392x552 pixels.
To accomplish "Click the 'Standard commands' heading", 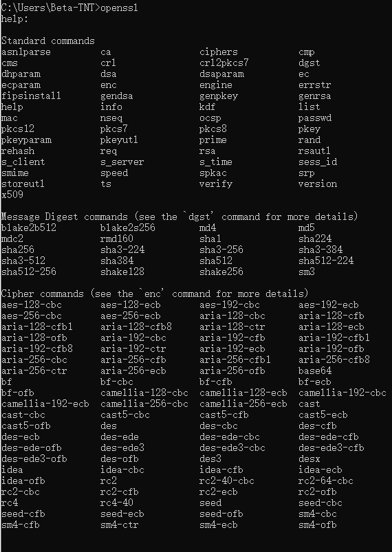I will pos(48,41).
